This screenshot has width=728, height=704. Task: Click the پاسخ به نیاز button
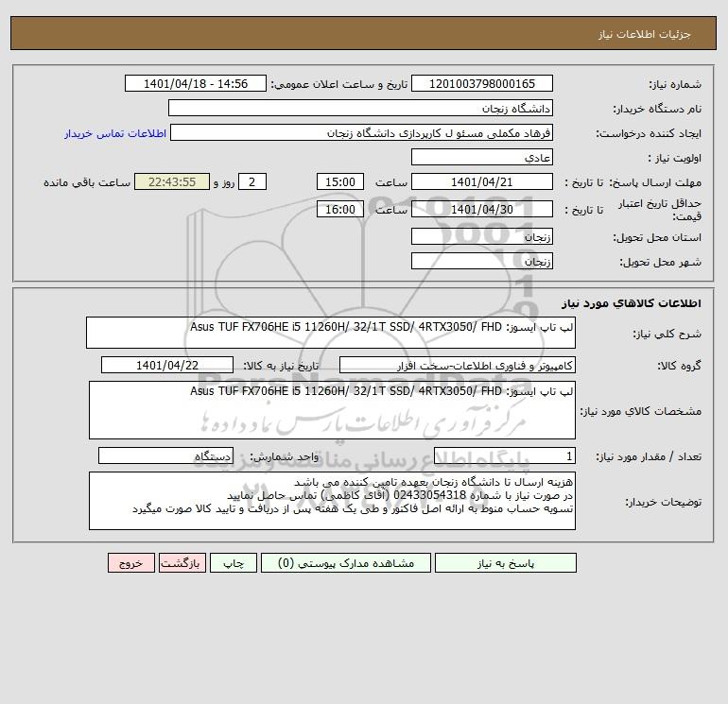pyautogui.click(x=506, y=563)
